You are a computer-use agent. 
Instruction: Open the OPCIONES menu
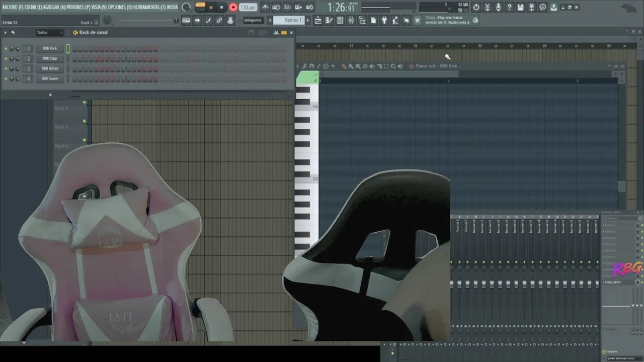[x=120, y=7]
